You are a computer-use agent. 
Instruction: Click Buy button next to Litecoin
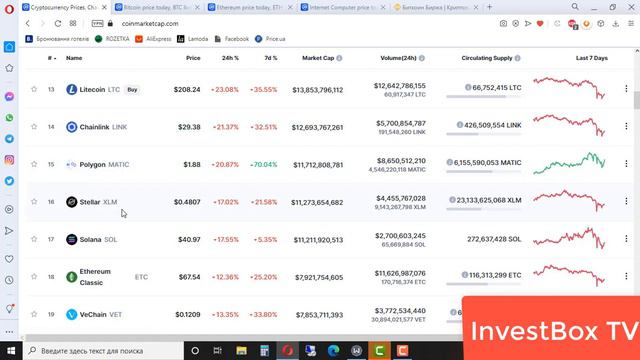click(x=132, y=89)
